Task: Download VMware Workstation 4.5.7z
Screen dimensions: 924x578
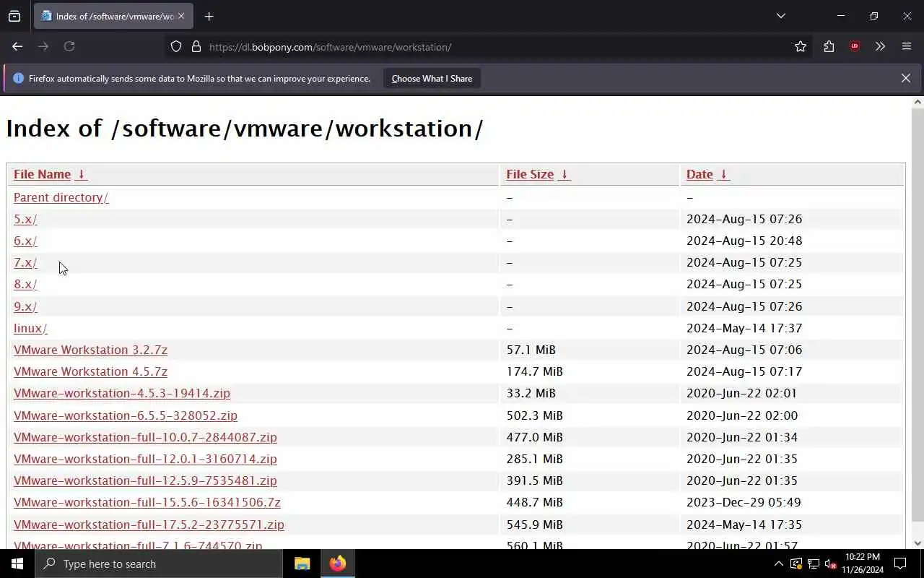Action: pos(90,371)
